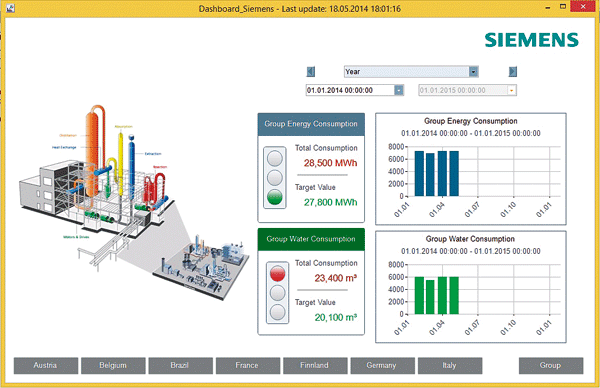The image size is (600, 388).
Task: Click the previous period arrow icon
Action: click(311, 72)
